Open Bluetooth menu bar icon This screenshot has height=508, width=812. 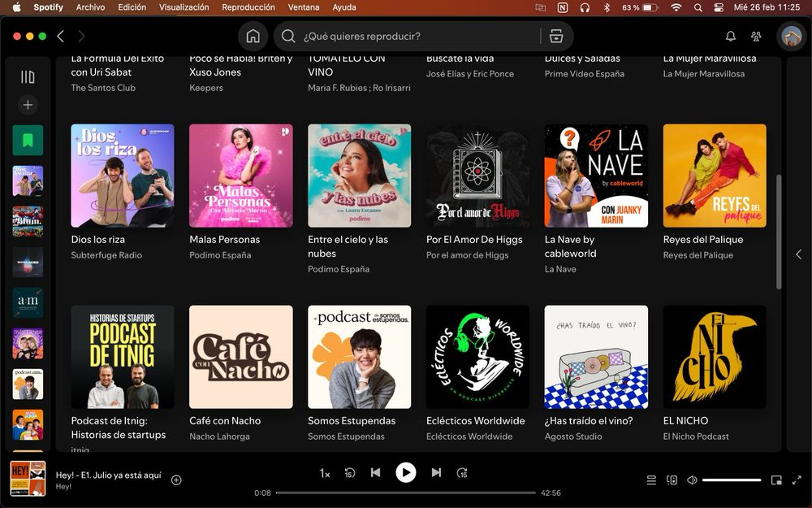pyautogui.click(x=607, y=7)
